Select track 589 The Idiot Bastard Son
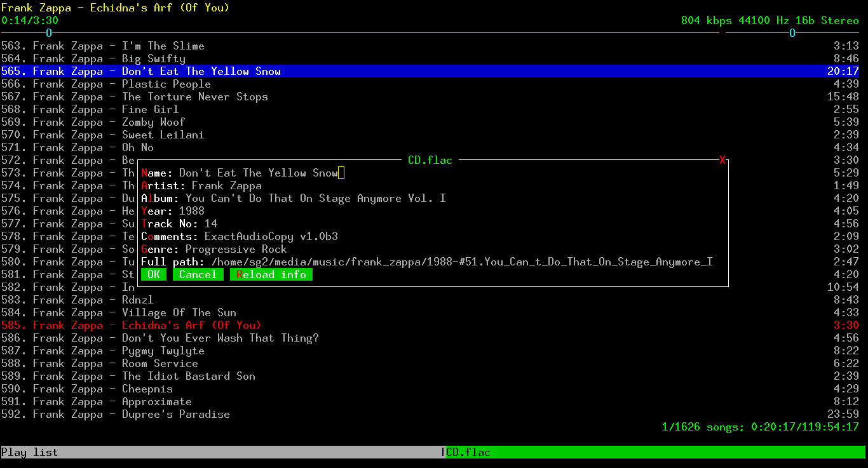Viewport: 868px width, 468px height. click(x=430, y=376)
